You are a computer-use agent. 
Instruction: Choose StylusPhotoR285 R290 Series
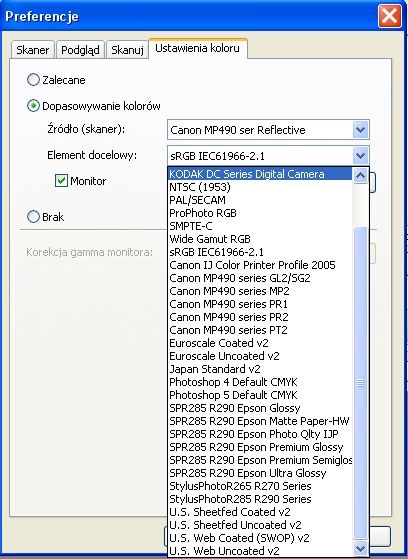260,499
